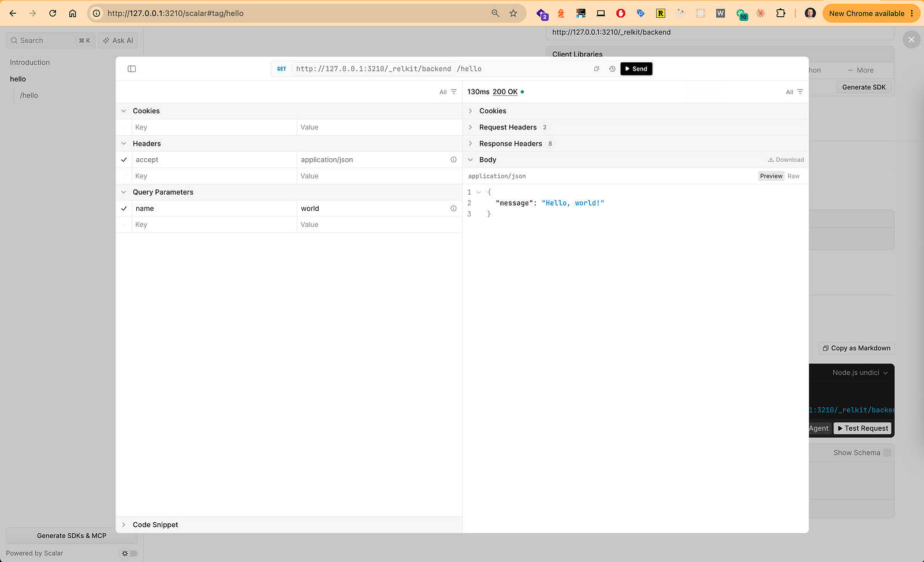Toggle the dark mode switch
Image resolution: width=924 pixels, height=562 pixels.
pos(129,553)
